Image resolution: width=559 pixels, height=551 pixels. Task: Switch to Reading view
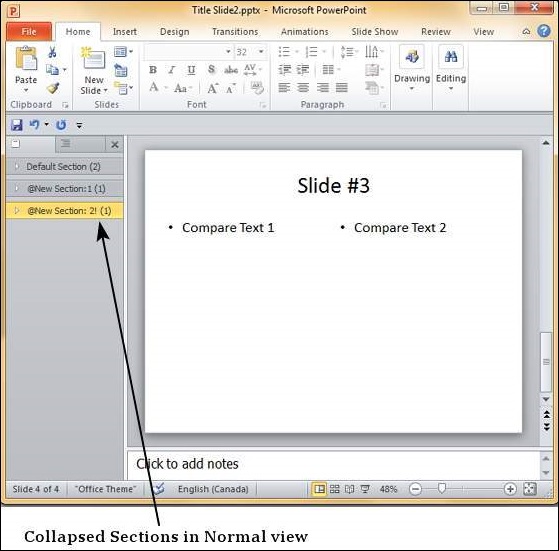[x=349, y=489]
